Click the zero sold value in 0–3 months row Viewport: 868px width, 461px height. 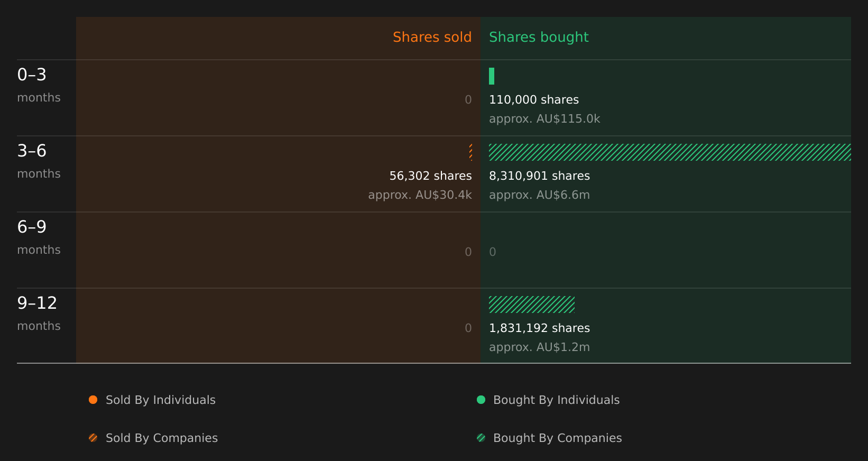(468, 100)
